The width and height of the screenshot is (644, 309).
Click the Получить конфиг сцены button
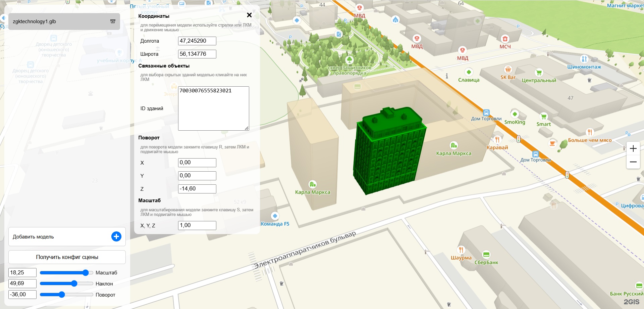67,257
